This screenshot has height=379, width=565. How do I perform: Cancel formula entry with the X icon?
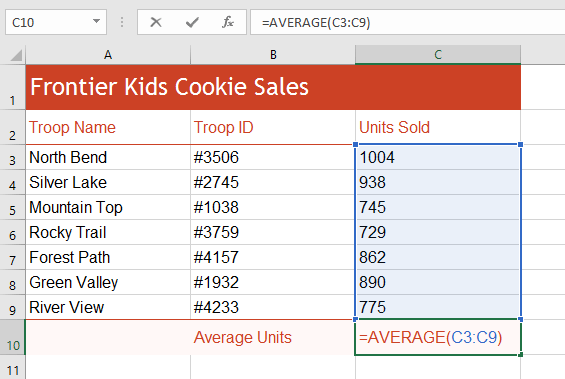coord(156,22)
